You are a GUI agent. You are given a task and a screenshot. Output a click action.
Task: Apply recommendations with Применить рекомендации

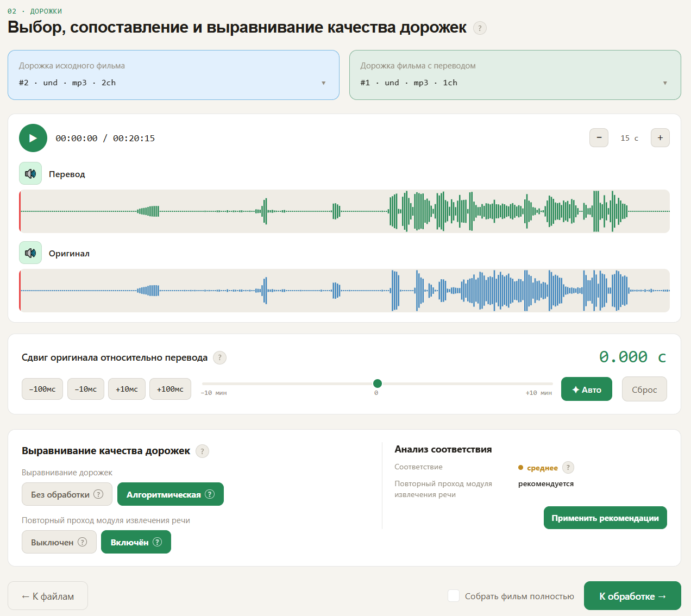click(605, 518)
